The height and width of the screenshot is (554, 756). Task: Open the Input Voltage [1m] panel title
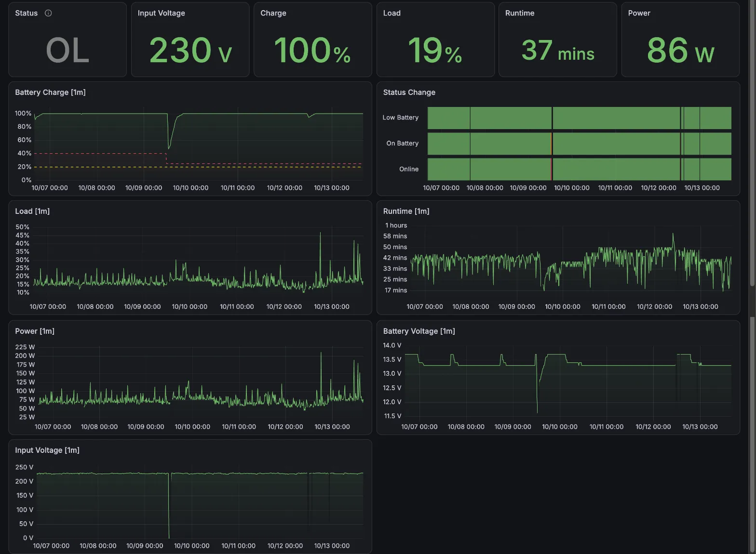47,450
